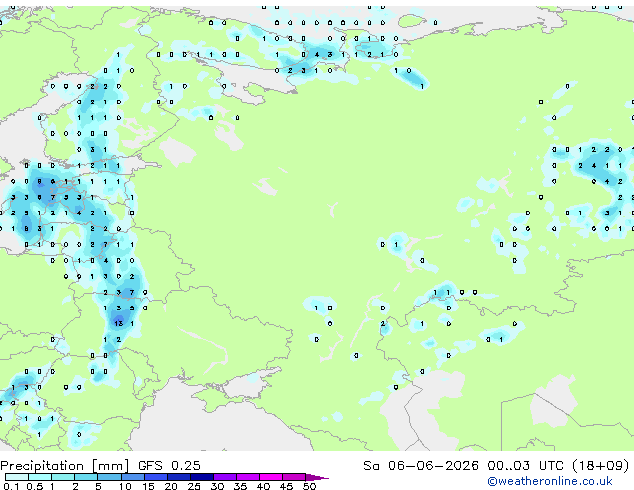Screen dimensions: 634x490
Task: Select the 'Precipitation [mm]' title text
Action: [x=65, y=466]
